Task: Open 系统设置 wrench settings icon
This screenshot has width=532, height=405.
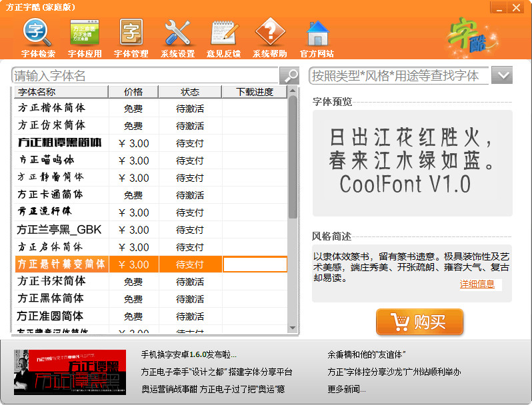Action: coord(177,39)
